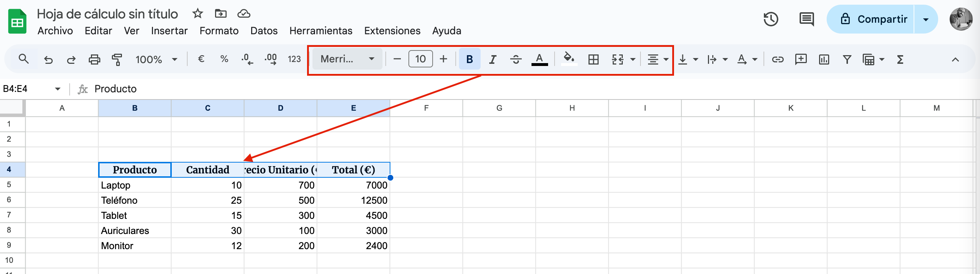Open the Archivo menu

[x=55, y=31]
